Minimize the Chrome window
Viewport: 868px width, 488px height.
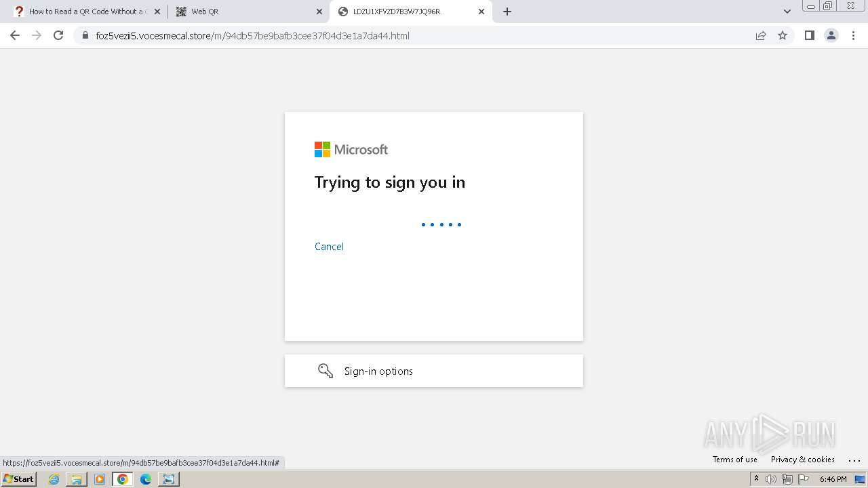[x=810, y=5]
